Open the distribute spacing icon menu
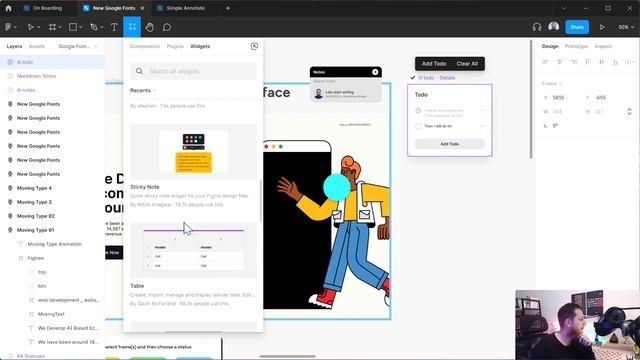 pyautogui.click(x=629, y=62)
